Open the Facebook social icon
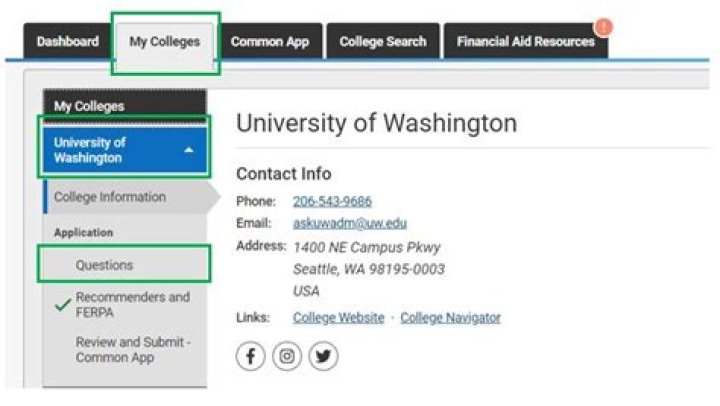Screen dimensions: 720x406 (x=251, y=356)
